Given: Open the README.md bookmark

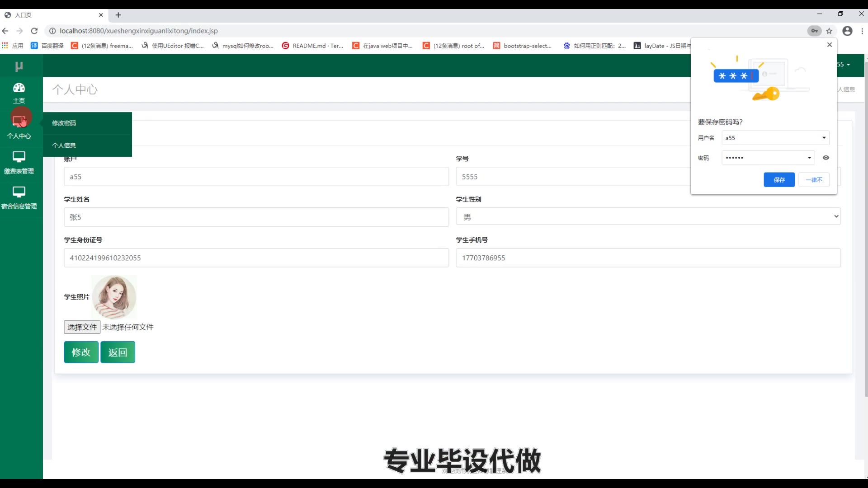Looking at the screenshot, I should point(313,46).
